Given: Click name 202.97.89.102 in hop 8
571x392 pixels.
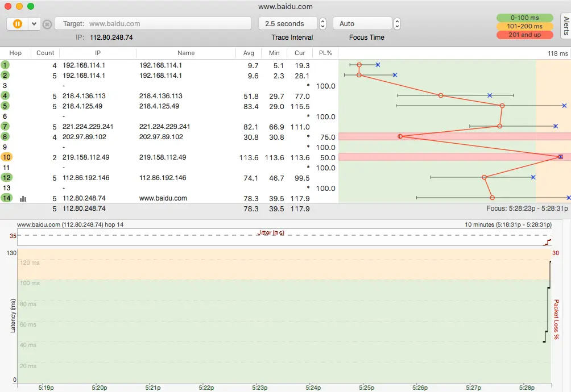Looking at the screenshot, I should (x=161, y=137).
